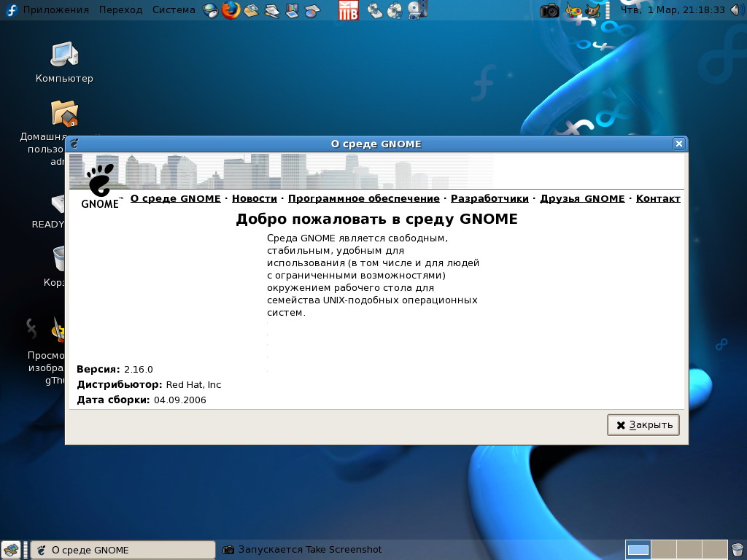Launch Firefox from the top panel
Image resolution: width=747 pixels, height=560 pixels.
click(231, 10)
